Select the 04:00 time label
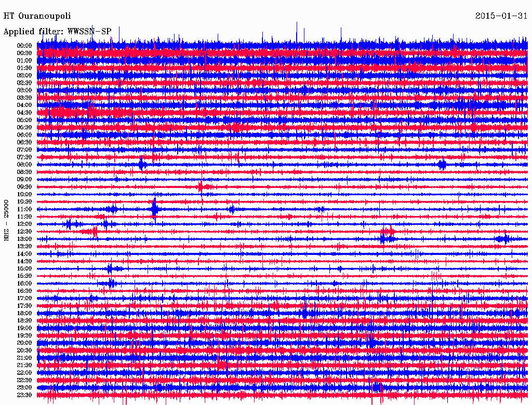The width and height of the screenshot is (532, 405). pos(24,105)
